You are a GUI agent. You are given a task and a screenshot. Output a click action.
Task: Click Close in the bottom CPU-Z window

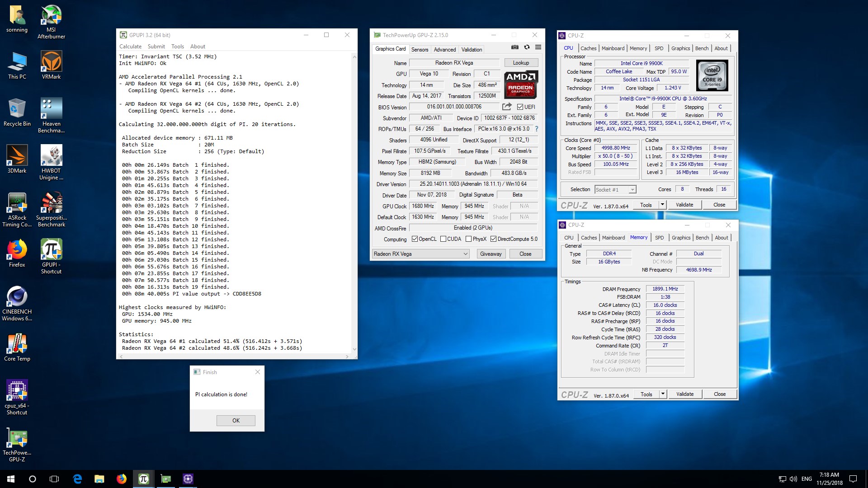click(x=720, y=394)
